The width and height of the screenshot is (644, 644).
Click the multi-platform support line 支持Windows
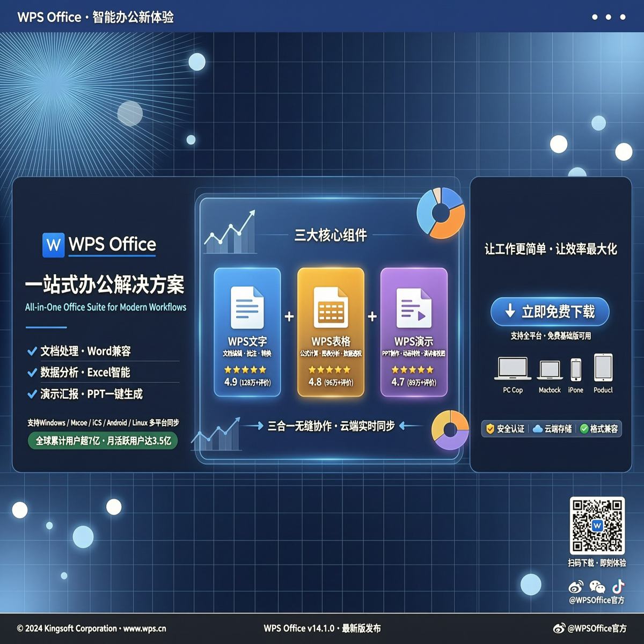[103, 423]
